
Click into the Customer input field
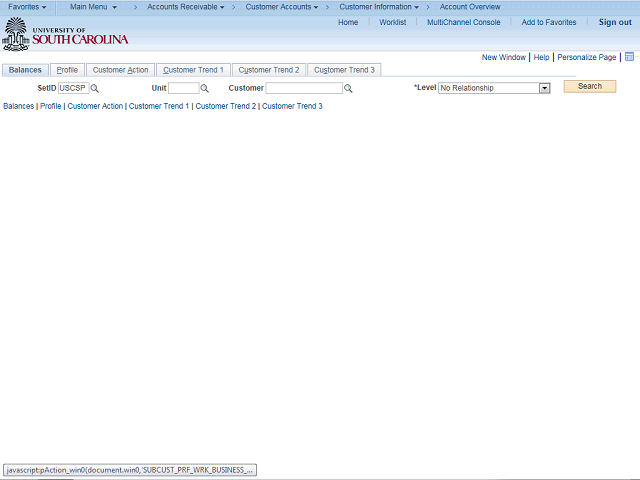click(304, 88)
